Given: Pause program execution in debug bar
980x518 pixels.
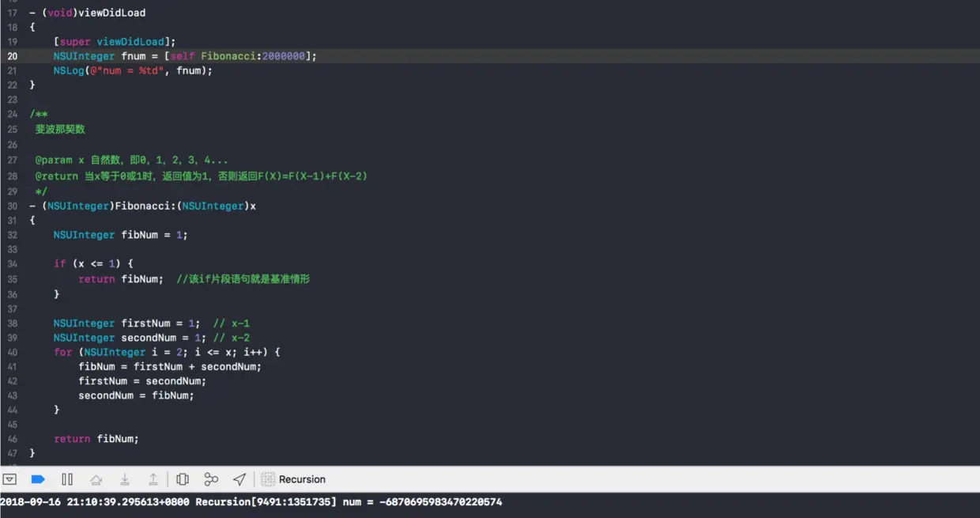Looking at the screenshot, I should 67,479.
